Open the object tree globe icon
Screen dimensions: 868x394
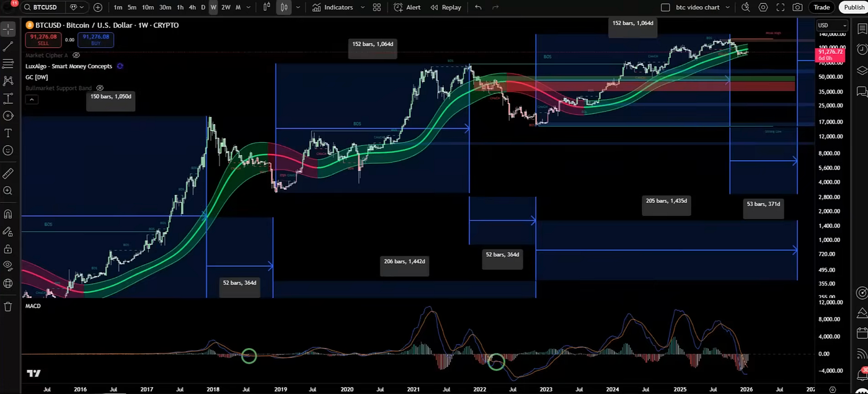8,283
